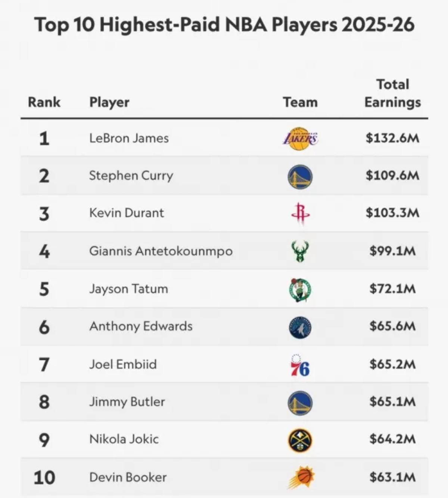Click the Bucks logo in Giannis's row
448x498 pixels.
pyautogui.click(x=300, y=251)
